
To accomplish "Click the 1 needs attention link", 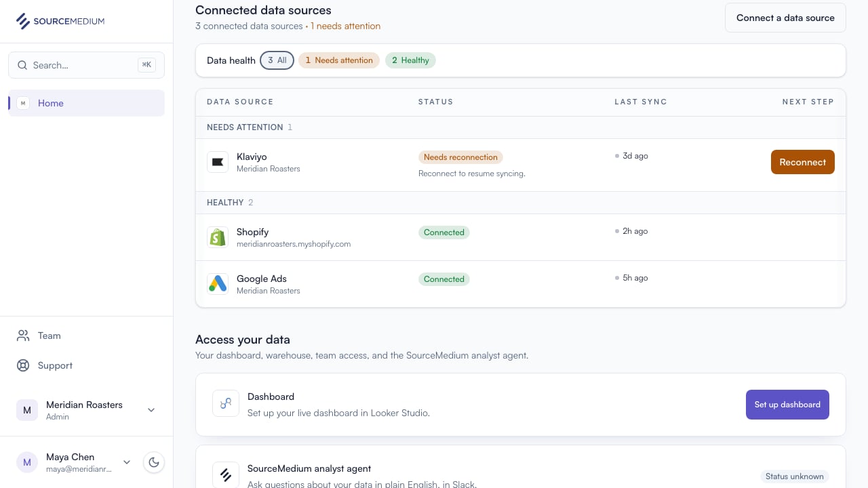I will [346, 26].
